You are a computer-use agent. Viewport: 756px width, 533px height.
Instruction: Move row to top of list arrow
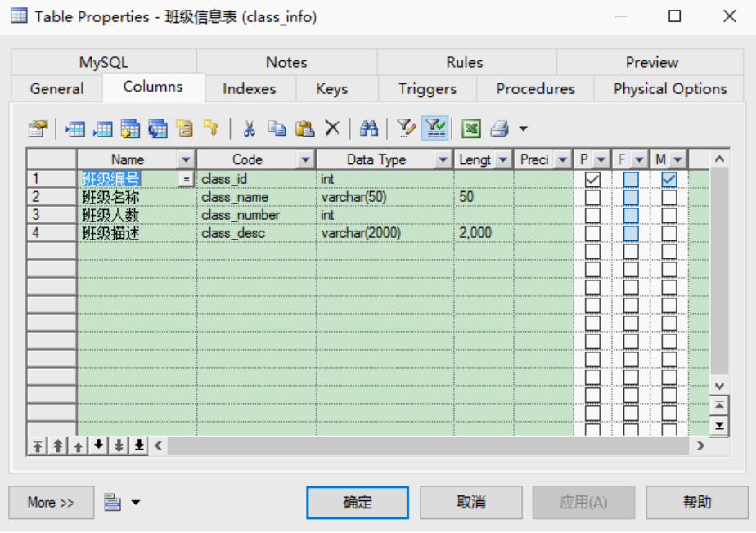point(38,446)
